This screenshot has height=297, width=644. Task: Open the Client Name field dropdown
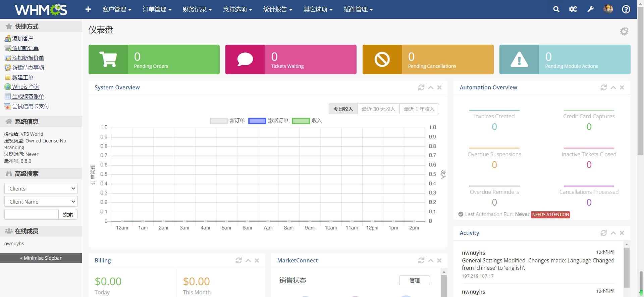pyautogui.click(x=41, y=202)
